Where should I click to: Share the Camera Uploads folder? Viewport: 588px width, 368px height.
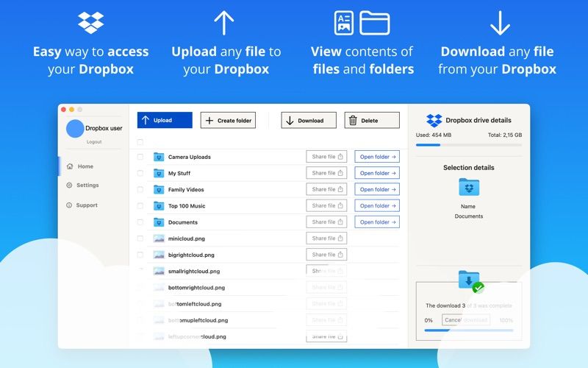[x=326, y=157]
